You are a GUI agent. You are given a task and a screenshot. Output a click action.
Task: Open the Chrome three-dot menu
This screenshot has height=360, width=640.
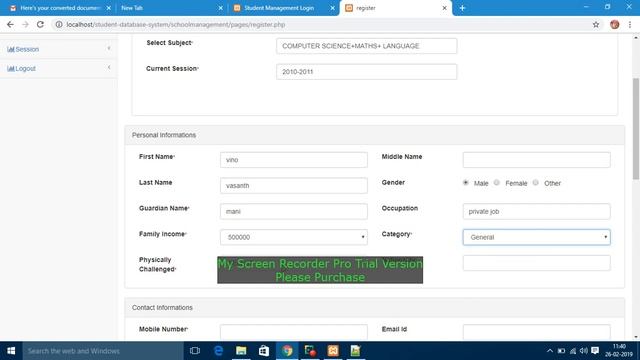[x=630, y=24]
